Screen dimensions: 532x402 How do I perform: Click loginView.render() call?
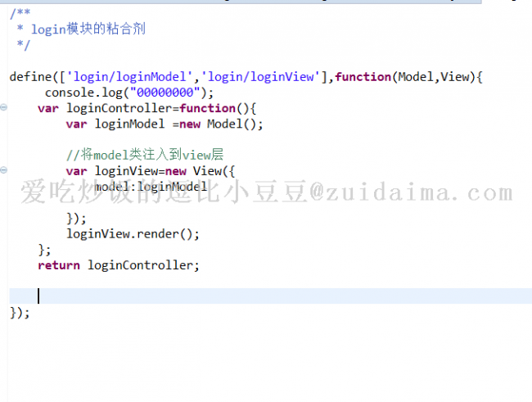[133, 234]
